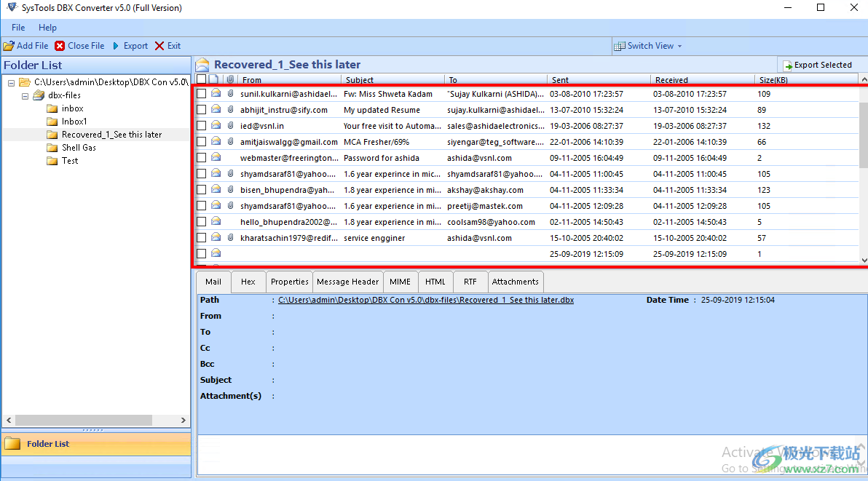Click the paperclip attachment column header icon
The image size is (868, 481).
coord(230,79)
